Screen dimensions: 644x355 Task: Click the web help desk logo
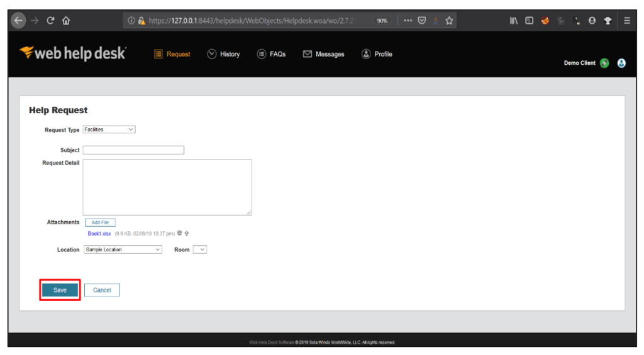pyautogui.click(x=73, y=53)
